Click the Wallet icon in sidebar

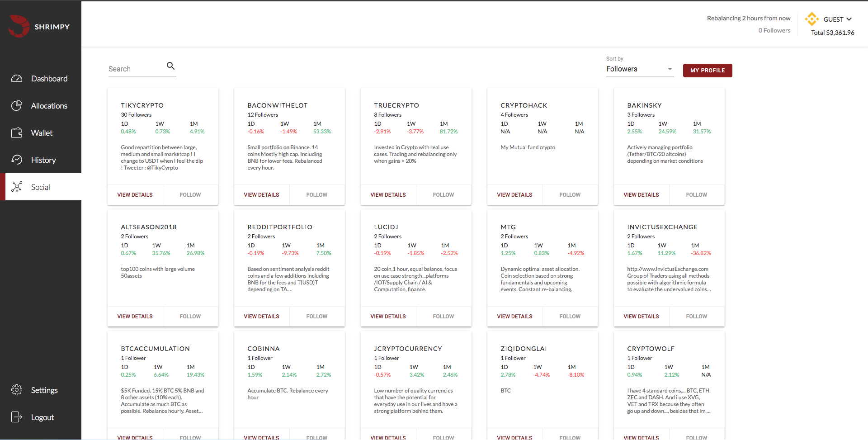pyautogui.click(x=17, y=133)
